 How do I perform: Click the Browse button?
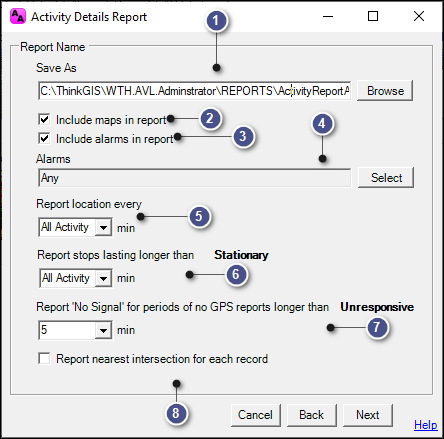tap(385, 91)
